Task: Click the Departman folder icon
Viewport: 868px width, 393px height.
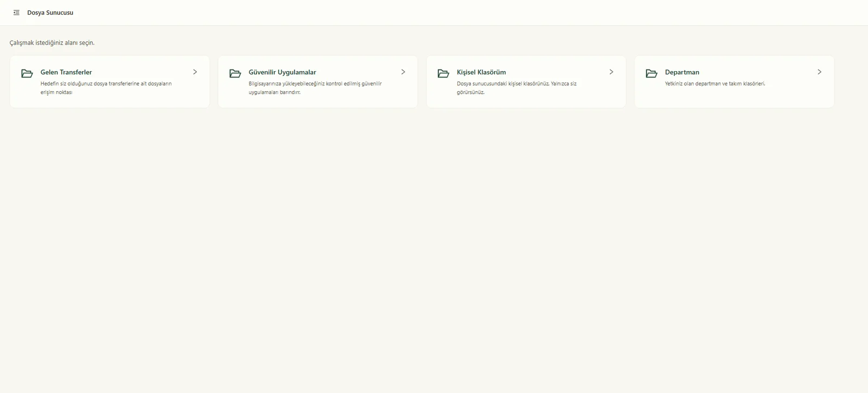Action: 652,73
